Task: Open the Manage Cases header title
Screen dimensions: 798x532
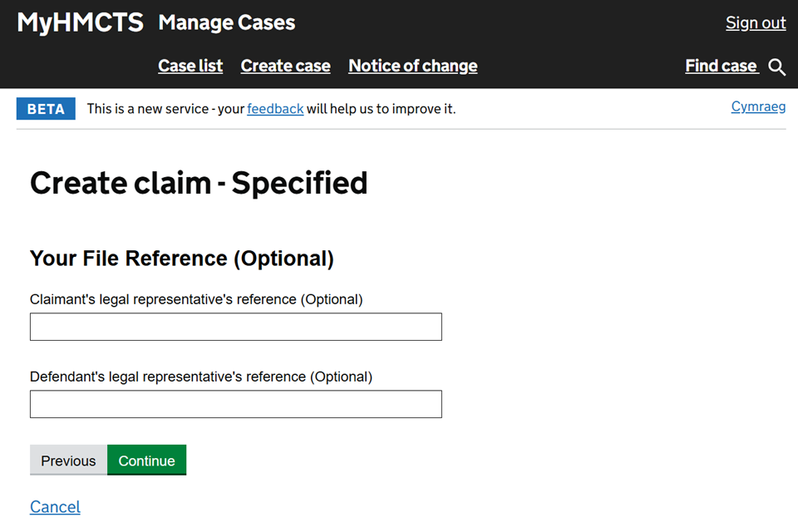Action: click(226, 22)
